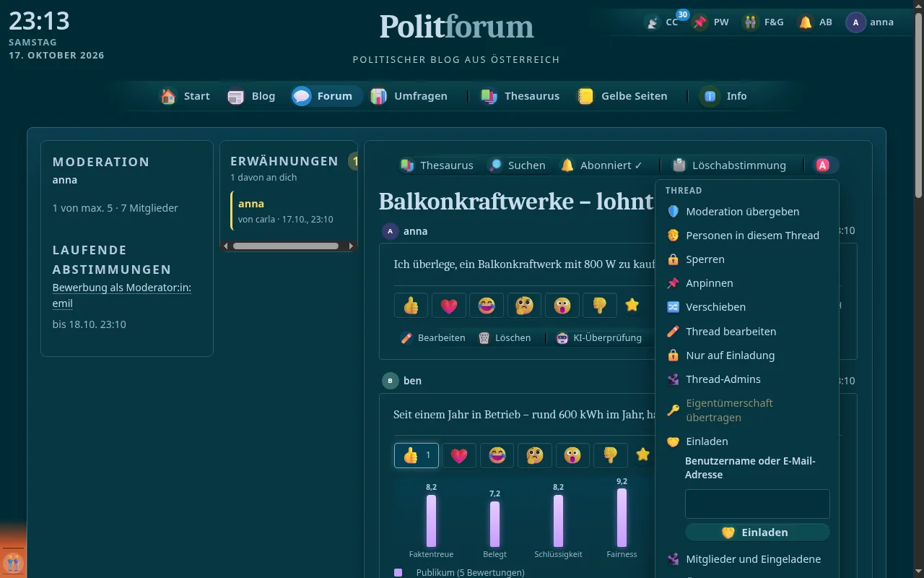Open Umfragen polls page
The width and height of the screenshot is (924, 578).
pos(409,96)
